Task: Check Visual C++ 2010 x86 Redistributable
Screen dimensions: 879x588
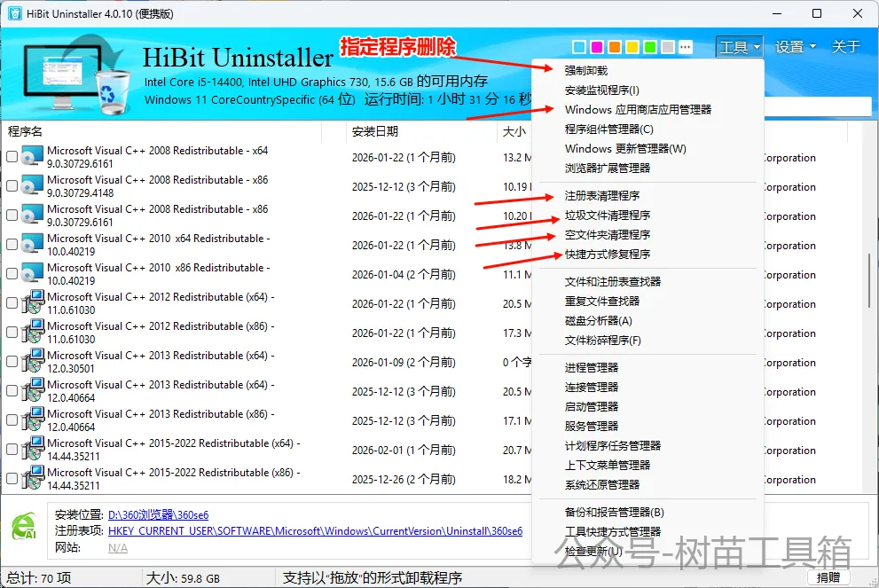Action: click(x=12, y=273)
